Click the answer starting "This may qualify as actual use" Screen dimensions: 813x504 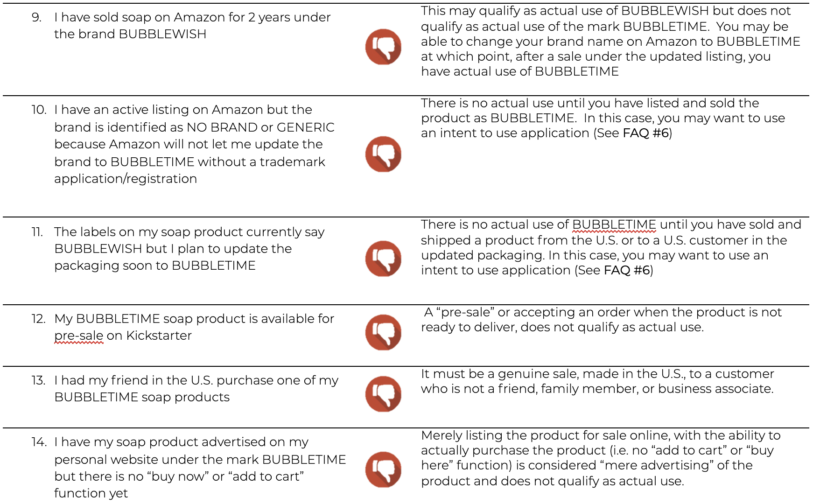point(610,41)
